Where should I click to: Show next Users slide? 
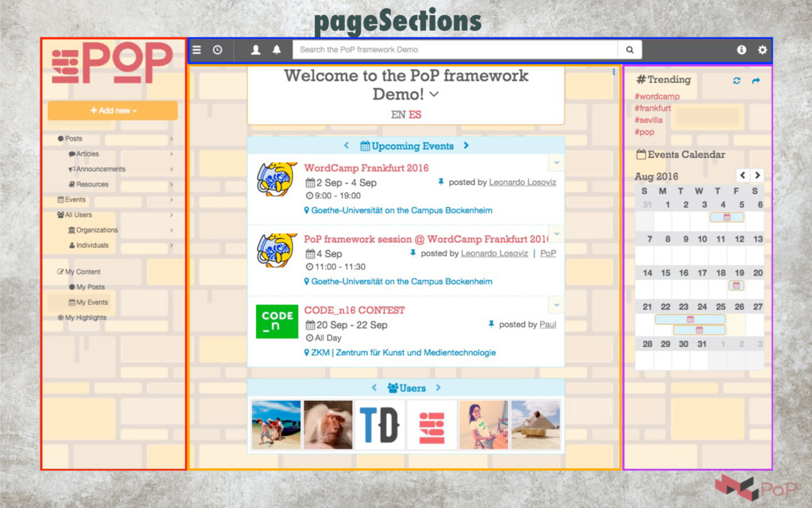point(438,387)
